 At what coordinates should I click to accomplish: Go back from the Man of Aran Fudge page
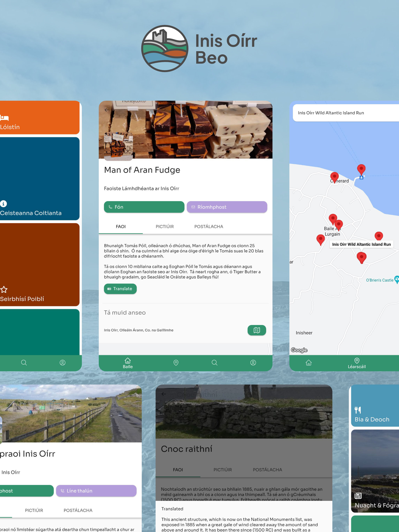tap(107, 110)
